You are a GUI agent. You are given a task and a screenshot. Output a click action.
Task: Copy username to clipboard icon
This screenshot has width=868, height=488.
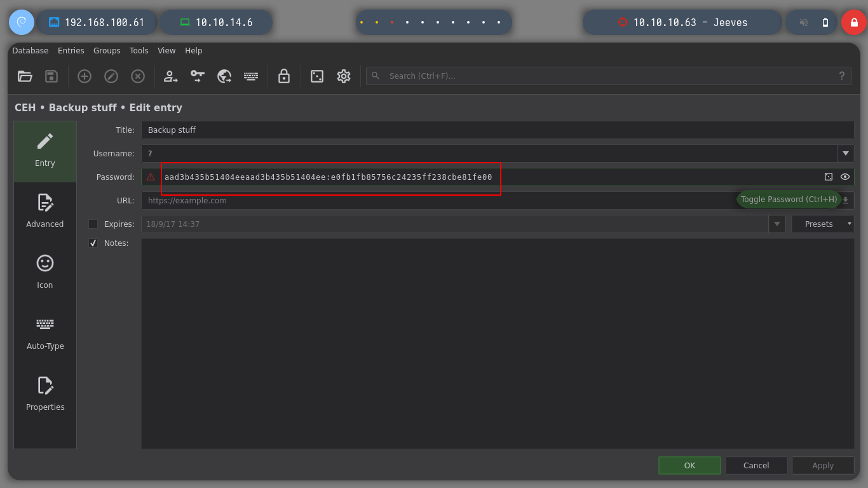click(x=170, y=76)
